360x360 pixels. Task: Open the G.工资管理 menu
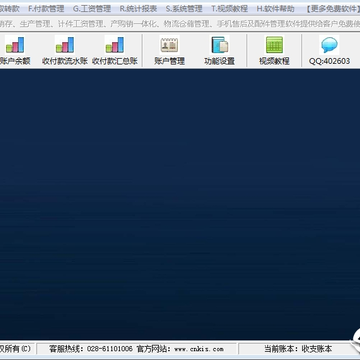click(x=92, y=9)
